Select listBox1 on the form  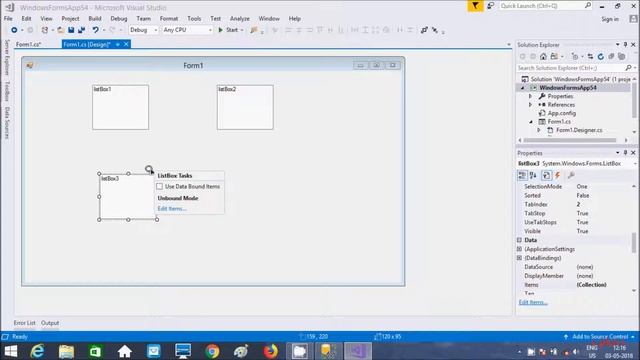(x=120, y=107)
